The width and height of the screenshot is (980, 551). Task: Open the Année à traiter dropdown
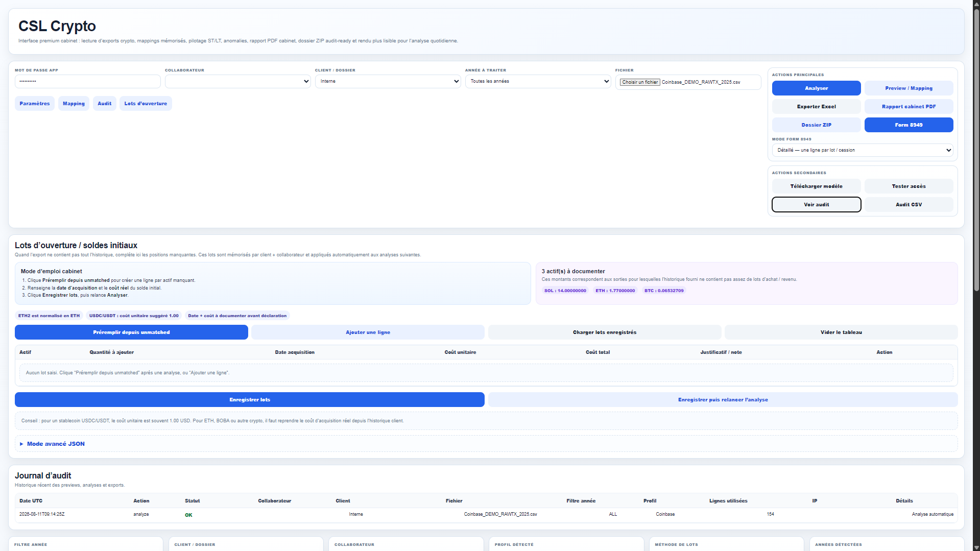pyautogui.click(x=538, y=82)
